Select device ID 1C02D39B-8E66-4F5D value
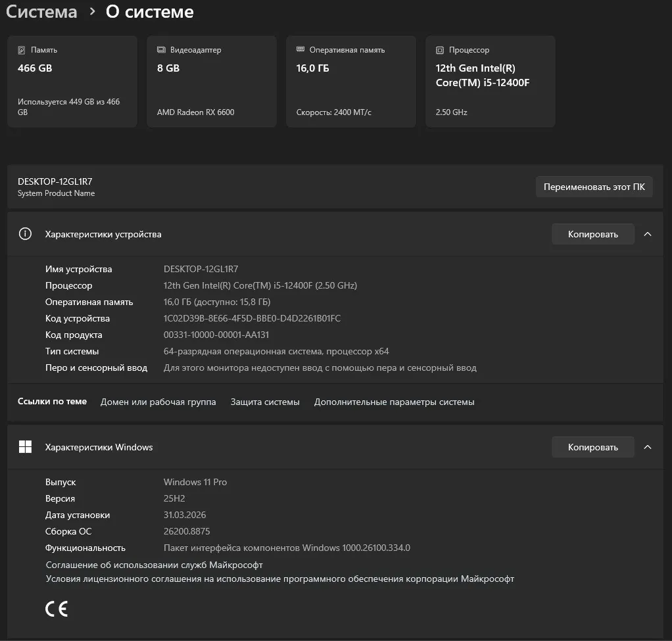Screen dimensions: 672x641 (252, 318)
